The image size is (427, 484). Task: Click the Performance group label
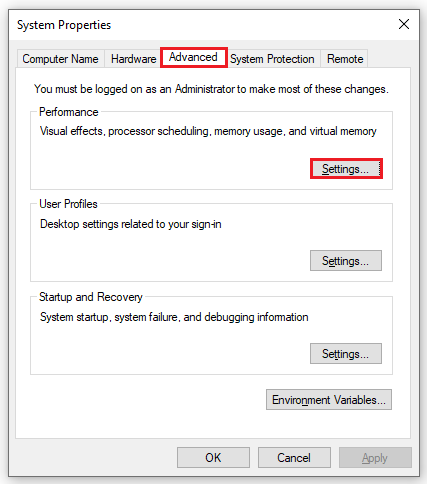point(69,112)
